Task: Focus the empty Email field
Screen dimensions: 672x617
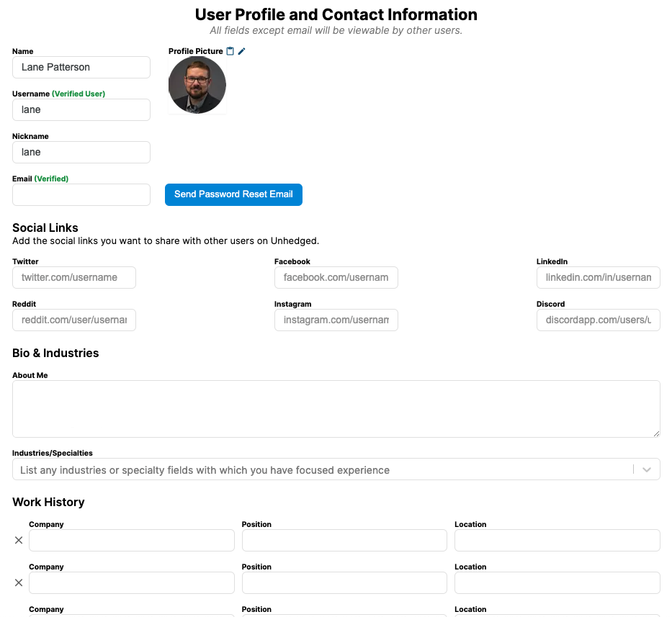Action: [x=81, y=194]
